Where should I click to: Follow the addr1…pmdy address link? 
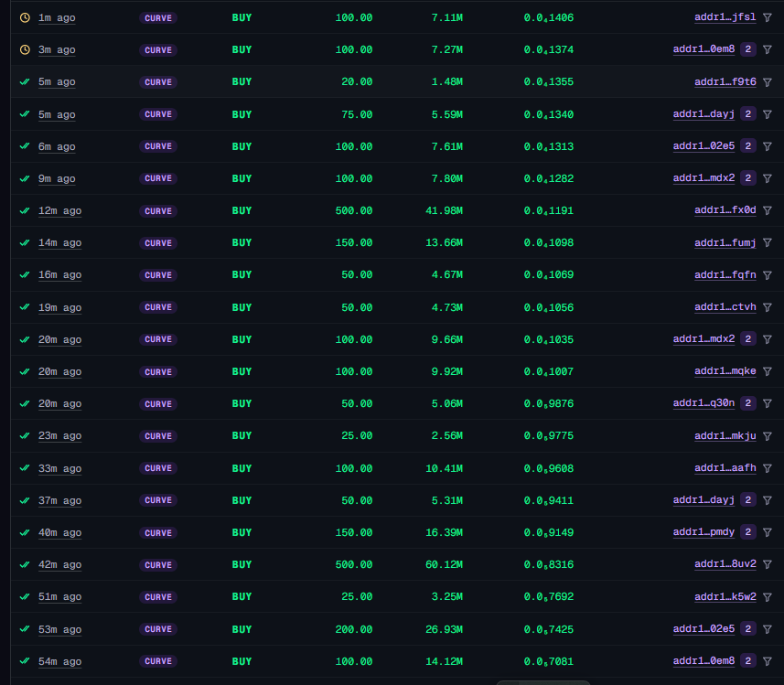pos(703,532)
